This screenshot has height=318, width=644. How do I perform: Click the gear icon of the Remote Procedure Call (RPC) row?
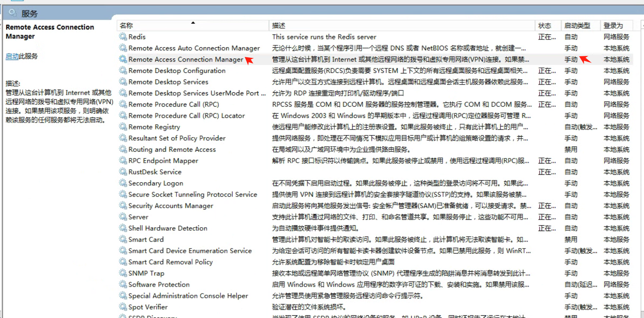coord(123,104)
